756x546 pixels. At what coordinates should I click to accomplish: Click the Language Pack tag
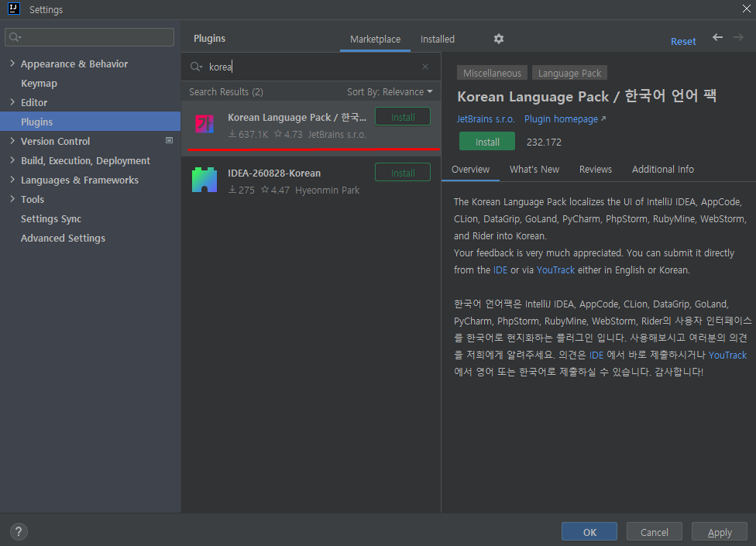click(x=569, y=73)
